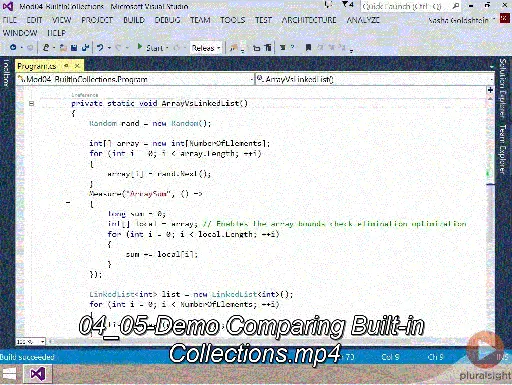Open the notifications flag icon
This screenshot has height=385, width=512.
pos(348,5)
